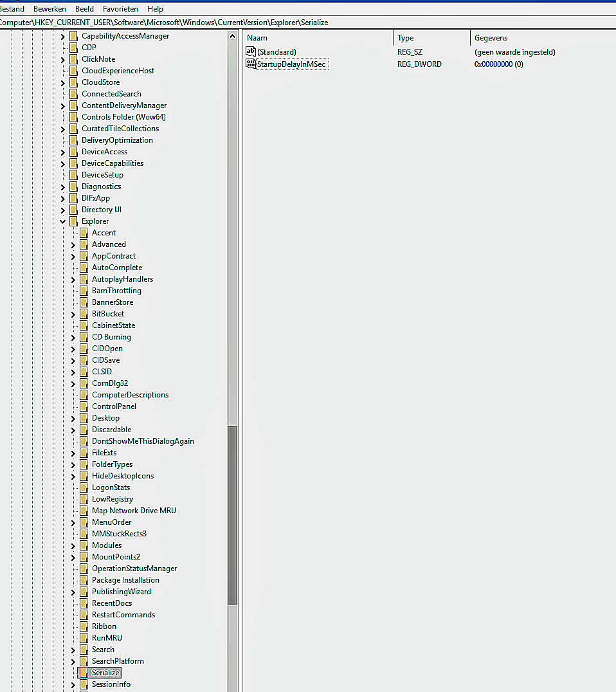Click the StartupDelayInMSec DWORD value icon
This screenshot has height=692, width=616.
[x=251, y=64]
